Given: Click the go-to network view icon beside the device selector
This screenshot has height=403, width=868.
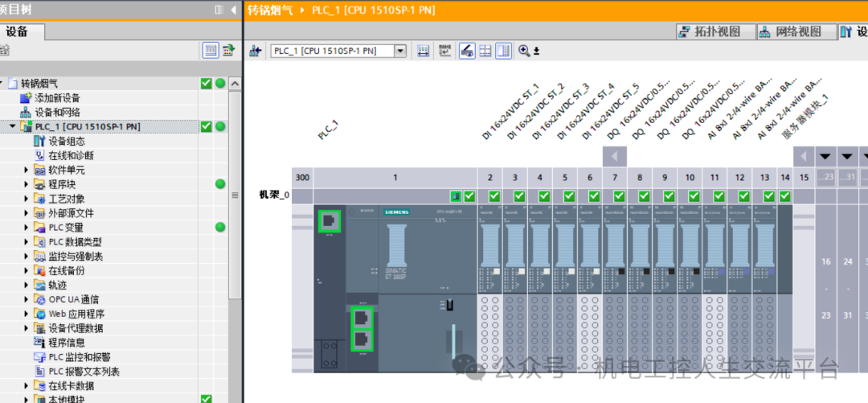Looking at the screenshot, I should [256, 51].
